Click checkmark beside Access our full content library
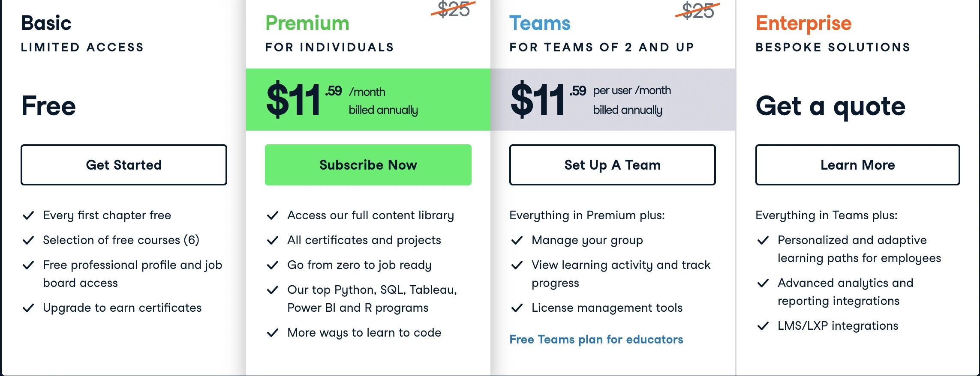The image size is (980, 376). click(x=273, y=215)
